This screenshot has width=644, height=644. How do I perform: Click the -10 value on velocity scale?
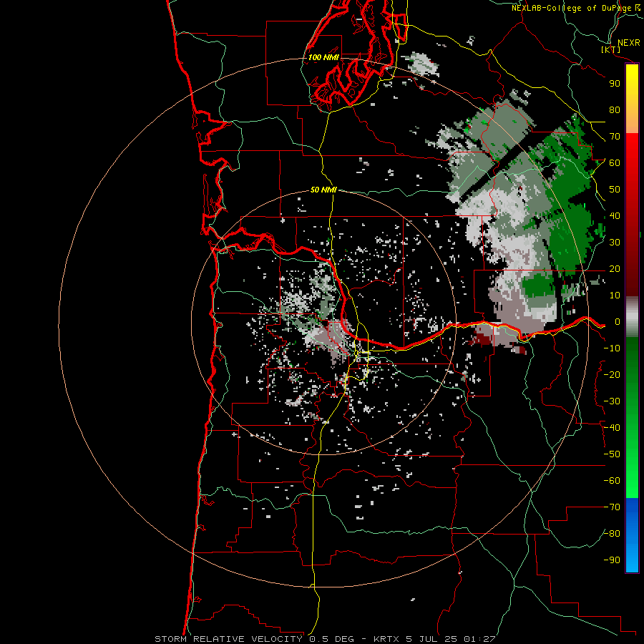(612, 348)
